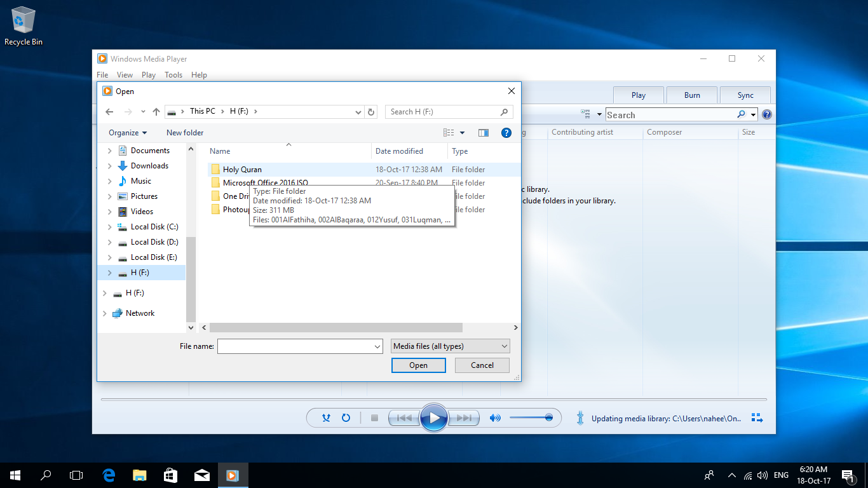Open the View menu in Media Player

125,75
